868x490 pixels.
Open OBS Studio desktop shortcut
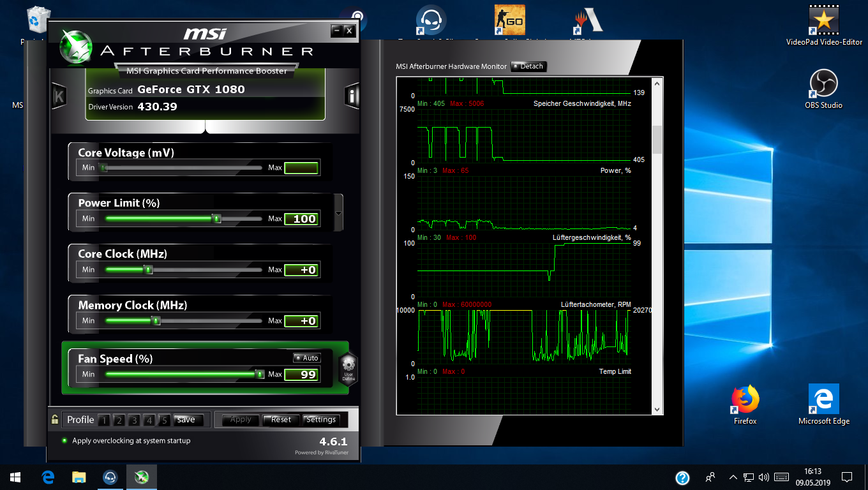click(x=823, y=89)
